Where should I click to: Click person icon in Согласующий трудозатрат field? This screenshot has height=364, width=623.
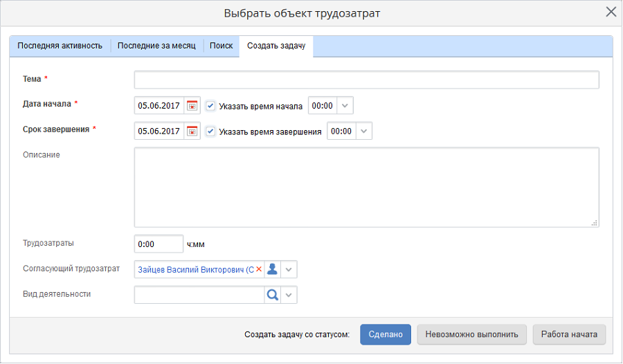pyautogui.click(x=273, y=269)
